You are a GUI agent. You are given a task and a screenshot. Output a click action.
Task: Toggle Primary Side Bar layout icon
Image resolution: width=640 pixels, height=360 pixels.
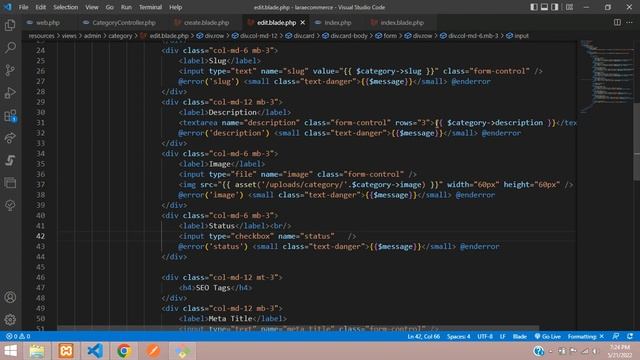pyautogui.click(x=534, y=7)
